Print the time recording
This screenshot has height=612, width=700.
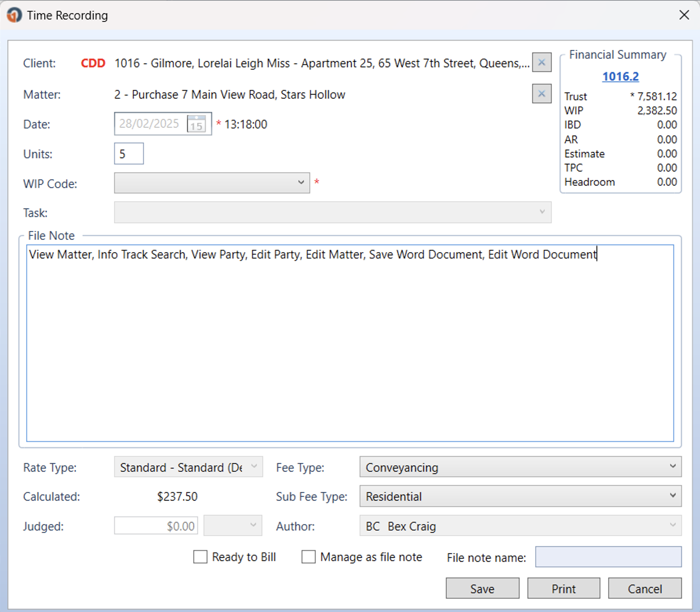coord(564,589)
